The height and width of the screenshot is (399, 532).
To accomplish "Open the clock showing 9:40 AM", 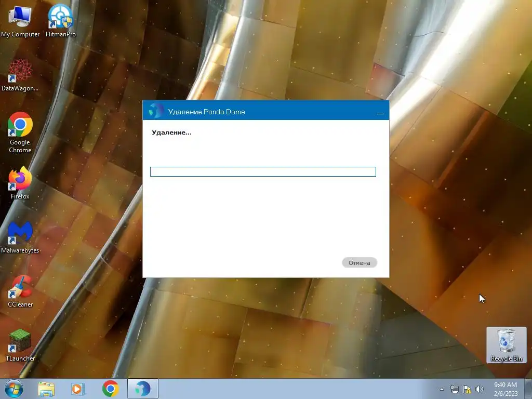I will (506, 389).
